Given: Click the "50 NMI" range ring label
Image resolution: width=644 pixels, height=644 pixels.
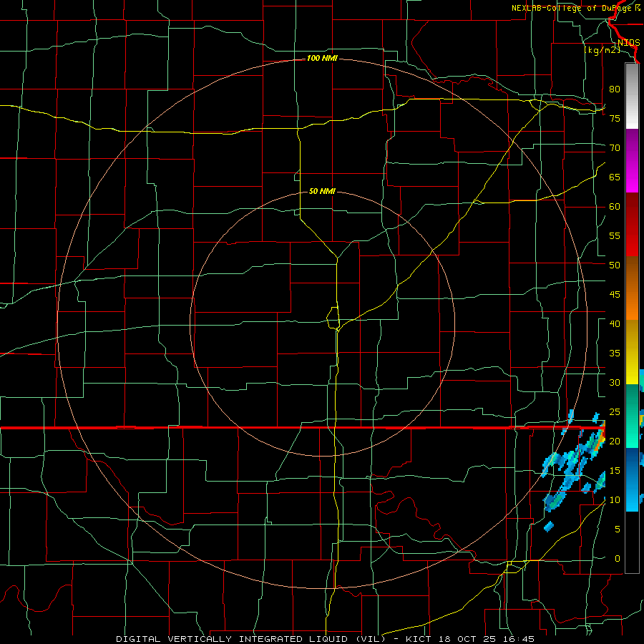Looking at the screenshot, I should coord(322,191).
